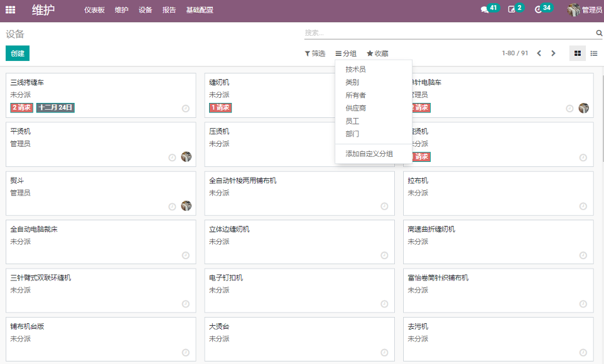The image size is (604, 364).
Task: Open the 仪表板 menu item
Action: point(95,10)
